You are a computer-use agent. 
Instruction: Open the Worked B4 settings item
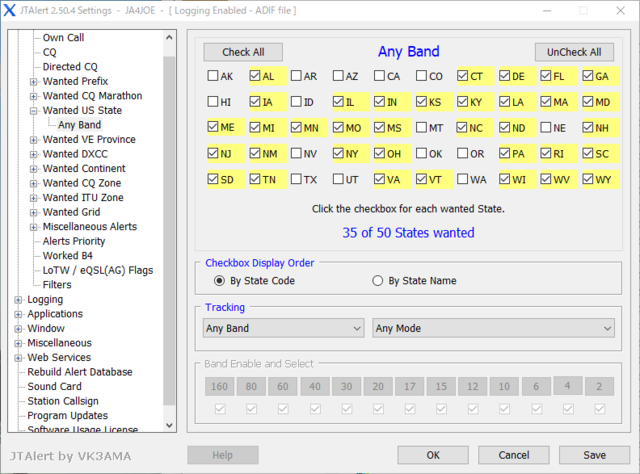pos(68,256)
